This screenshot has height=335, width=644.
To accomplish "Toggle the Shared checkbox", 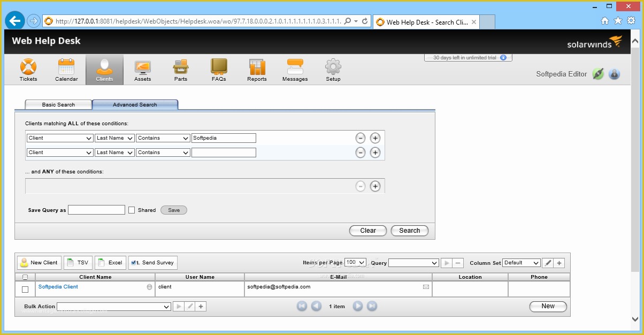I will (132, 210).
